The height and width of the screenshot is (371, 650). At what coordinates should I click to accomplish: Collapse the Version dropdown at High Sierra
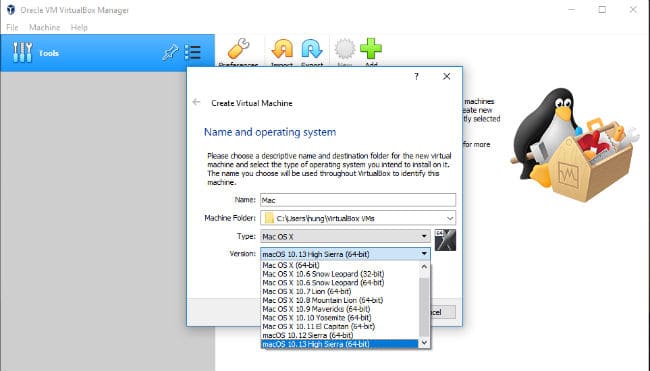tap(345, 254)
